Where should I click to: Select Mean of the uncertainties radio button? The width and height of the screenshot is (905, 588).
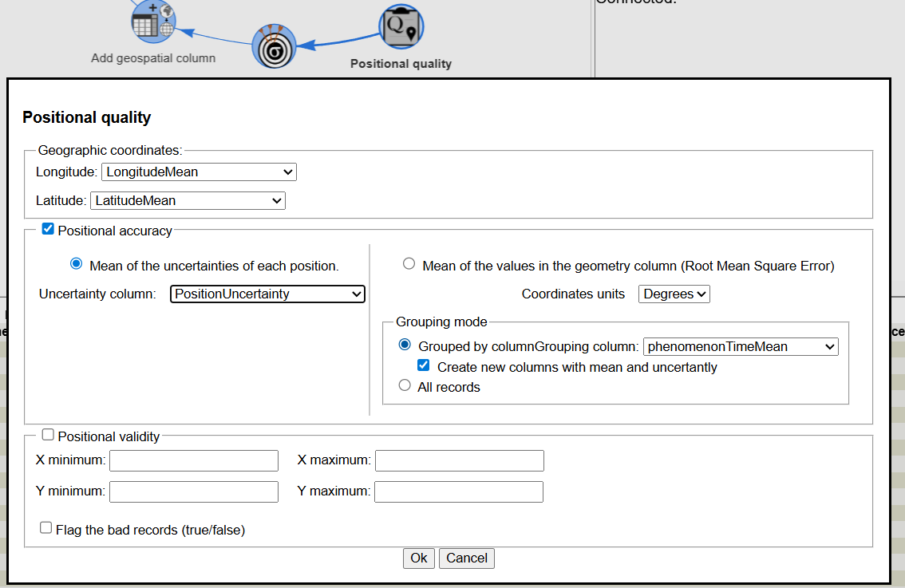(77, 264)
